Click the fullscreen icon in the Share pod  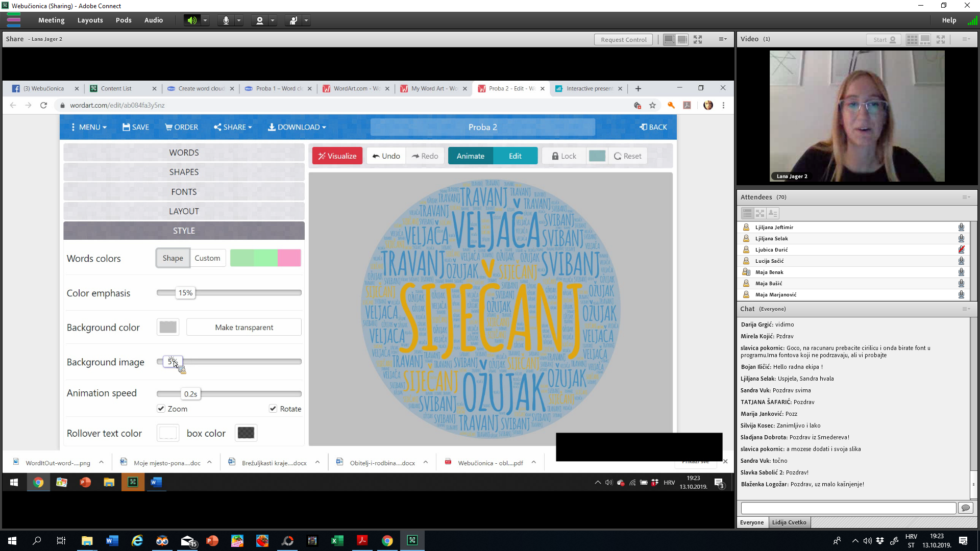(697, 39)
